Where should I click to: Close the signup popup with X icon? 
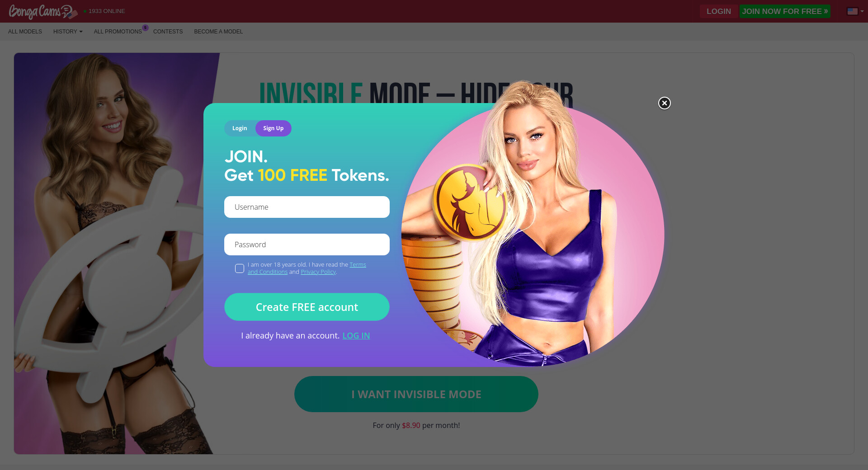(664, 103)
